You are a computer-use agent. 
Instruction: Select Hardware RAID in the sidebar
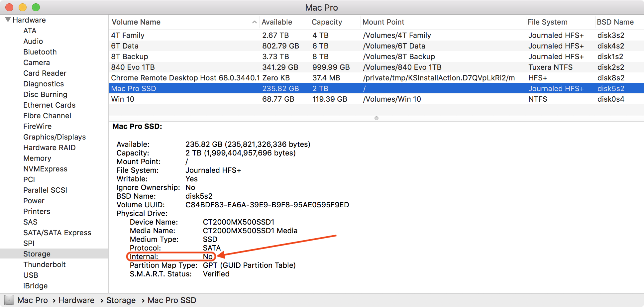click(x=50, y=148)
